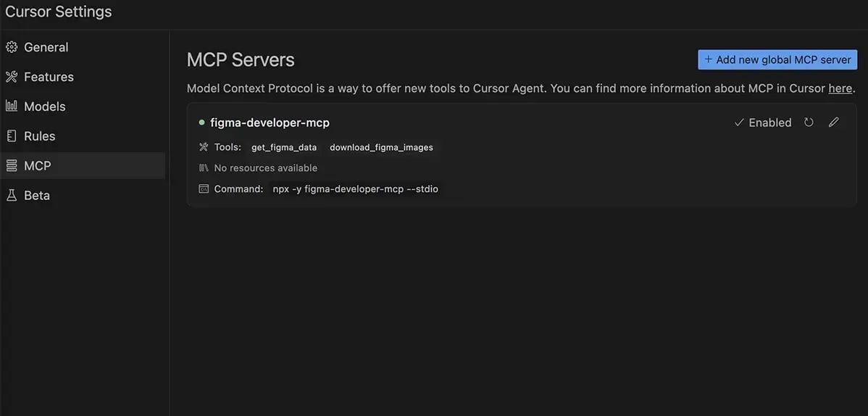The height and width of the screenshot is (416, 868).
Task: Select the MCP settings section
Action: (x=83, y=166)
